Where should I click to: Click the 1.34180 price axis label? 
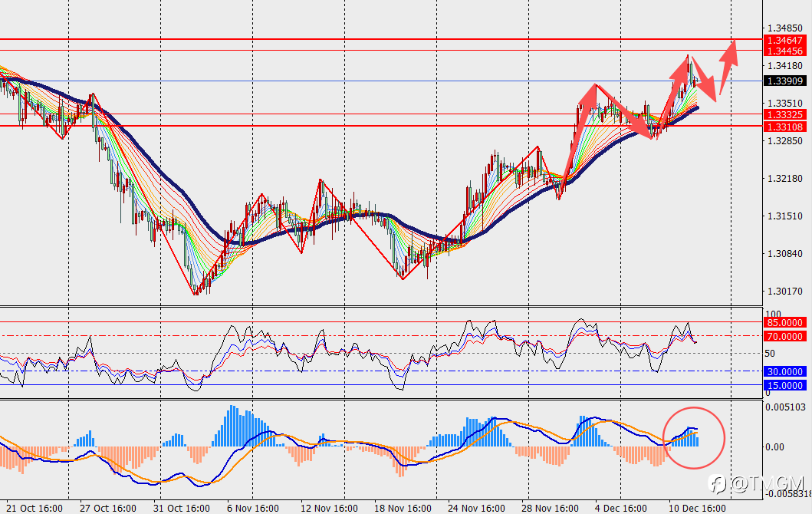[x=785, y=66]
